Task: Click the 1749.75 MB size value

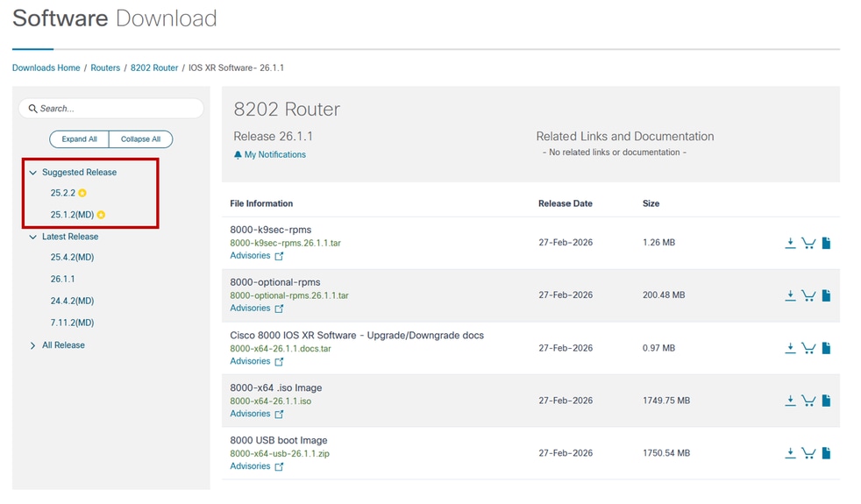Action: pos(666,401)
